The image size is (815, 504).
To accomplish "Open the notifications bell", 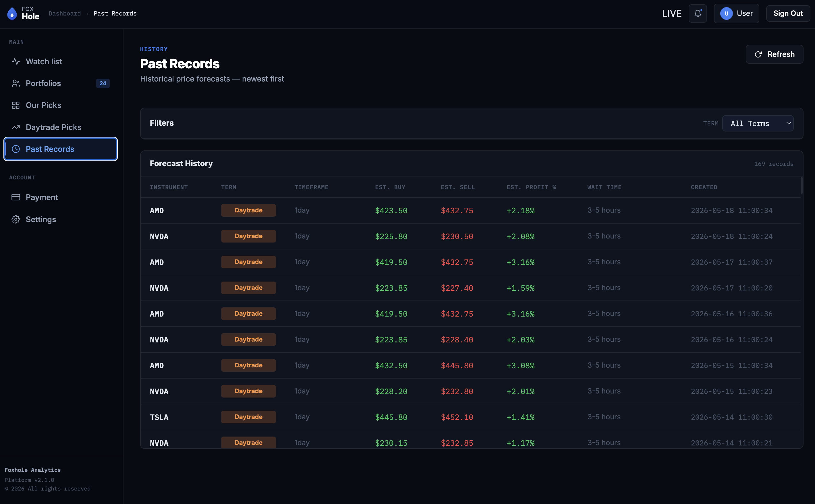I will click(x=698, y=13).
